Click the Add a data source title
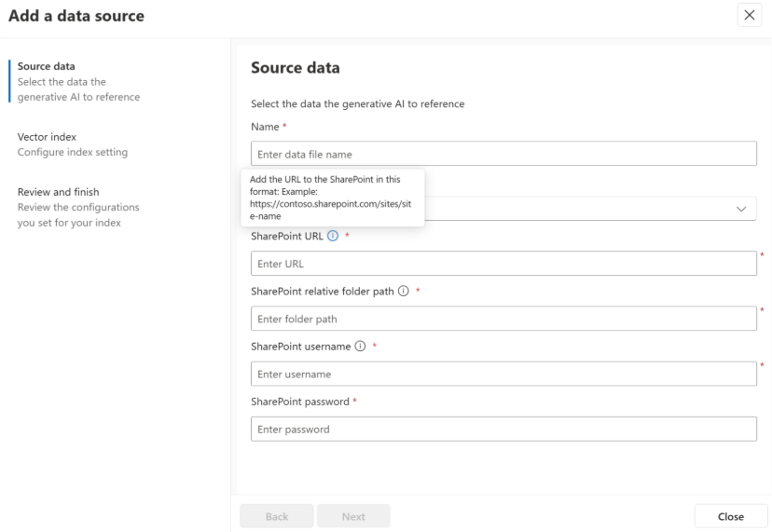This screenshot has width=772, height=532. [x=76, y=15]
